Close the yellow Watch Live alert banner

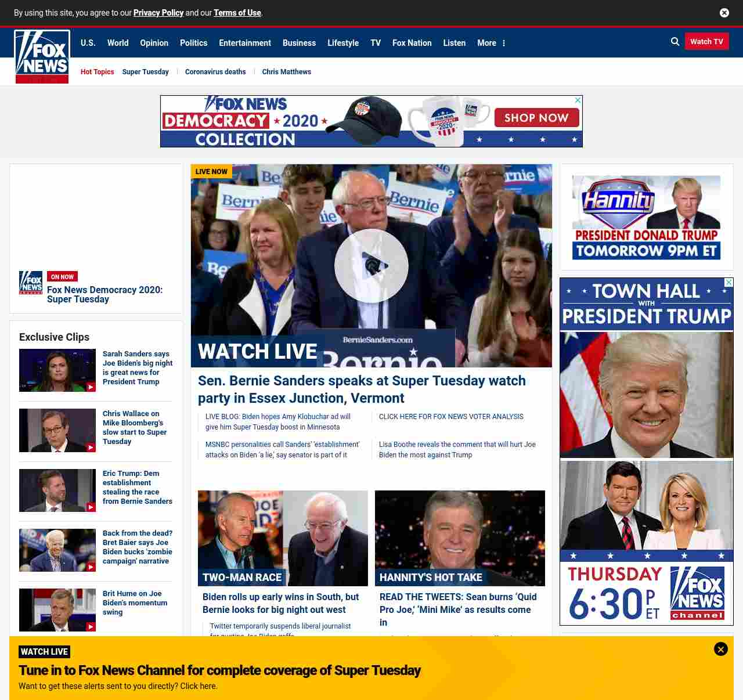[x=720, y=649]
